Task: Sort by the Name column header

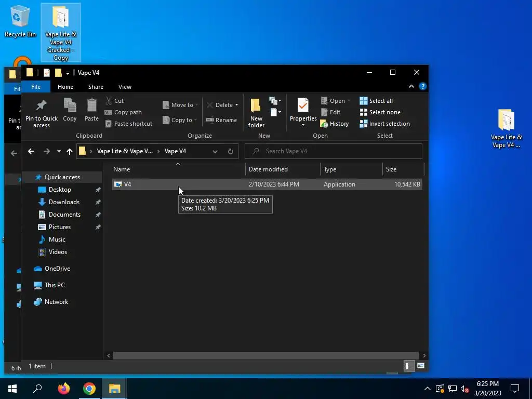Action: [178, 169]
